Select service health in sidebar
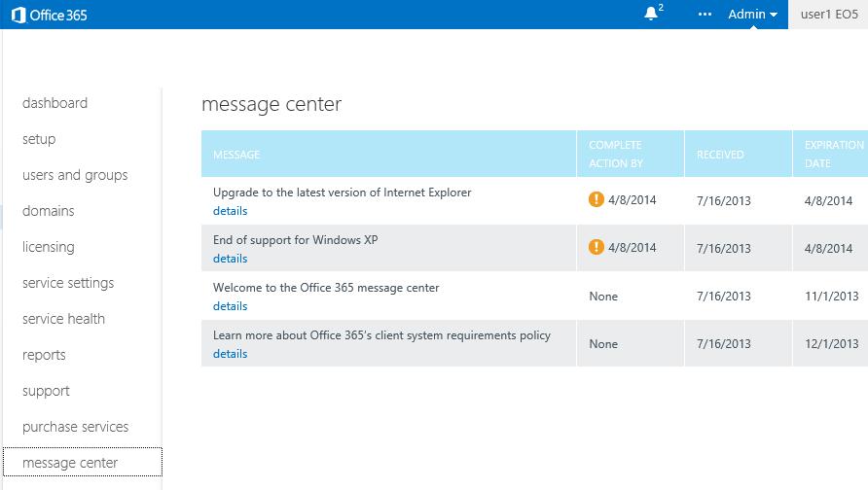 (x=63, y=319)
